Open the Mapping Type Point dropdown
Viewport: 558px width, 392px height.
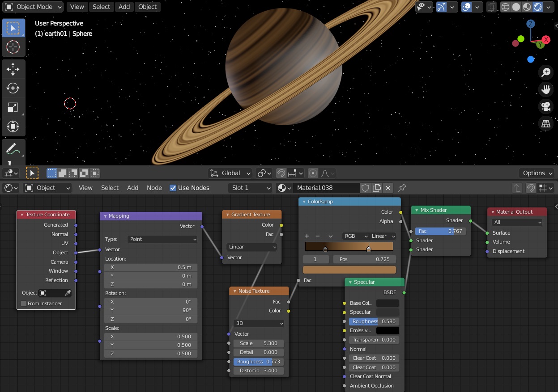click(162, 239)
